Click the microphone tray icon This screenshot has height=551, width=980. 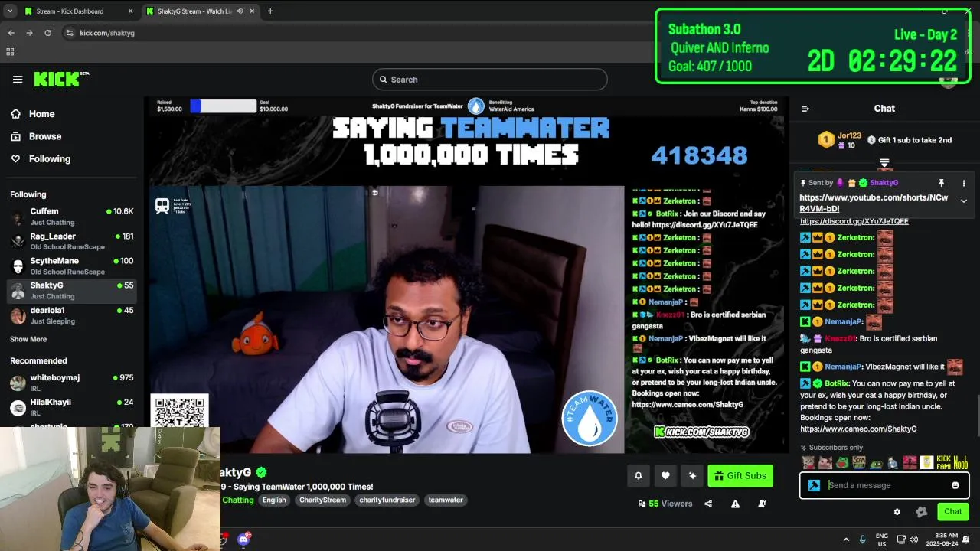(x=863, y=540)
